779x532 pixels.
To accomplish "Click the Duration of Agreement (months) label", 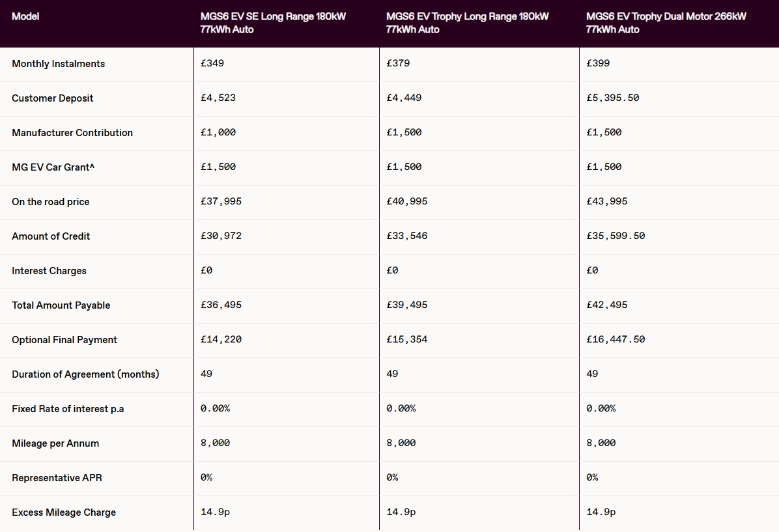I will pyautogui.click(x=85, y=374).
